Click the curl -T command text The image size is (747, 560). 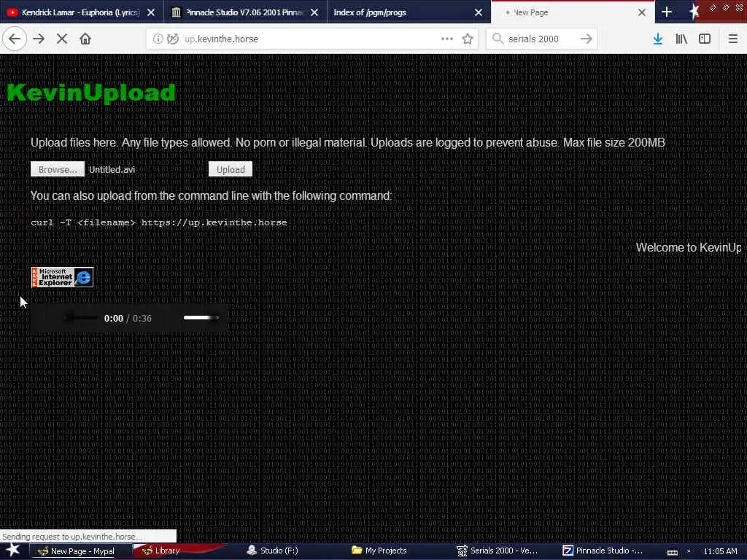click(x=159, y=222)
